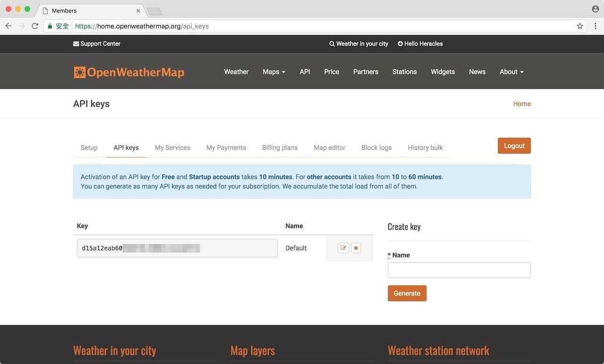Click the Weather in your city footer heading
This screenshot has width=604, height=364.
pyautogui.click(x=115, y=351)
